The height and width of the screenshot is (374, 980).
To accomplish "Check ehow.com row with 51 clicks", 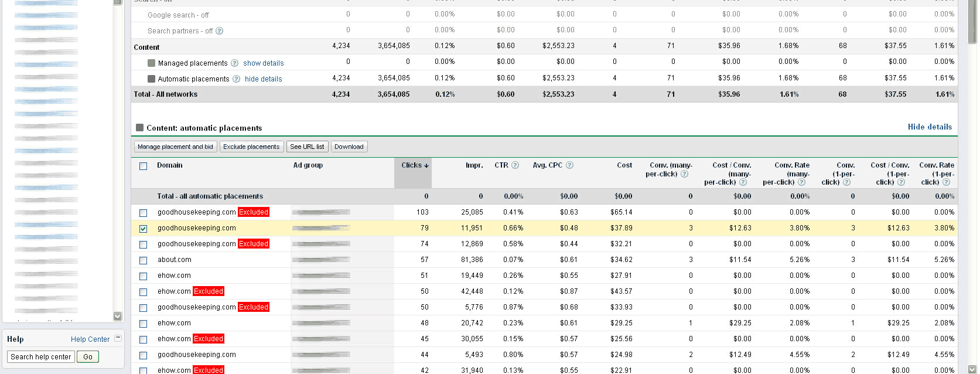I will pyautogui.click(x=143, y=276).
